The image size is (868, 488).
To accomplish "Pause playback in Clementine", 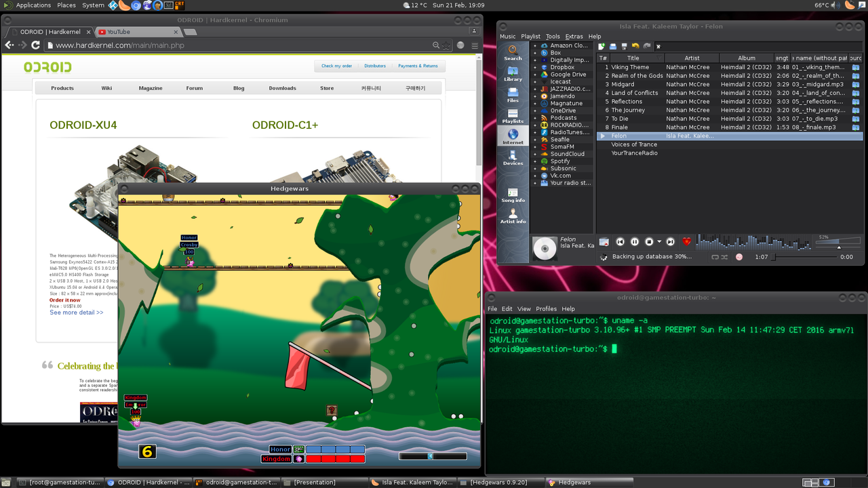I will [x=635, y=242].
